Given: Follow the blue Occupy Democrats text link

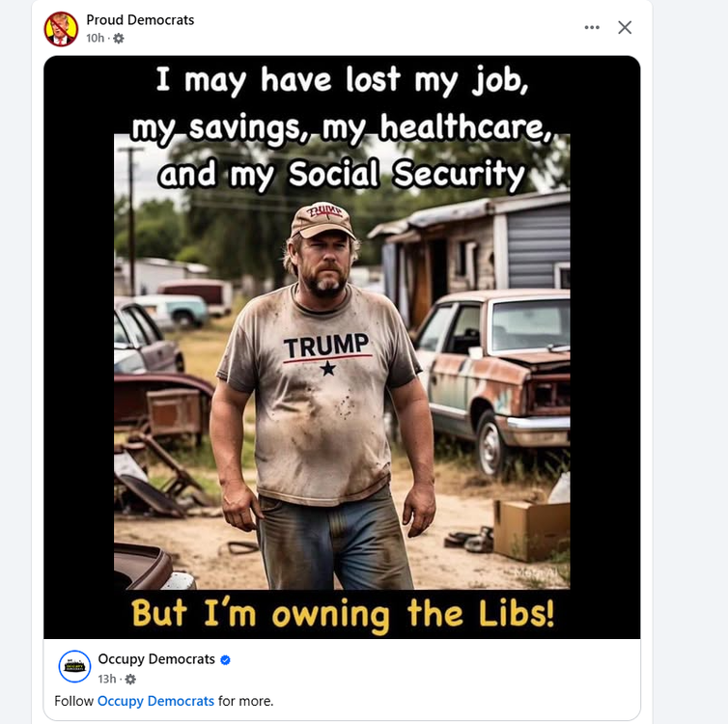Looking at the screenshot, I should pos(155,701).
